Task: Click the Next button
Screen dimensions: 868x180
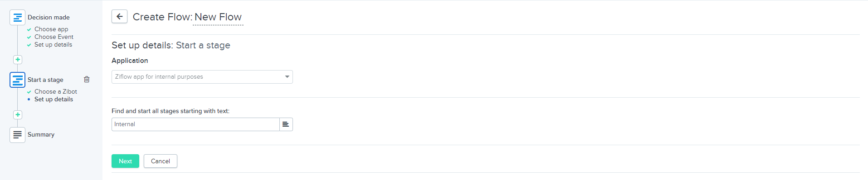Action: pyautogui.click(x=125, y=161)
